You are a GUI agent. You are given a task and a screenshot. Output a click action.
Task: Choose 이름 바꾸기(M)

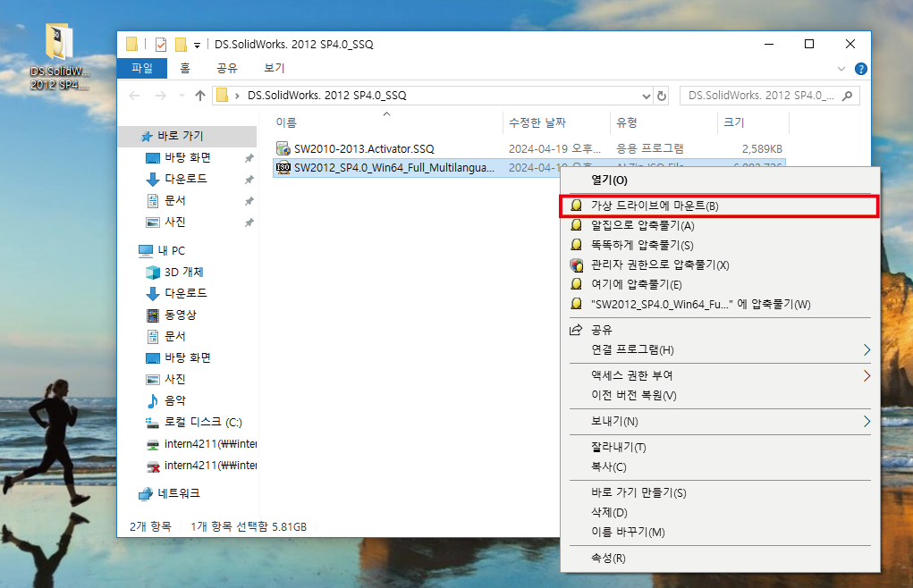click(720, 533)
